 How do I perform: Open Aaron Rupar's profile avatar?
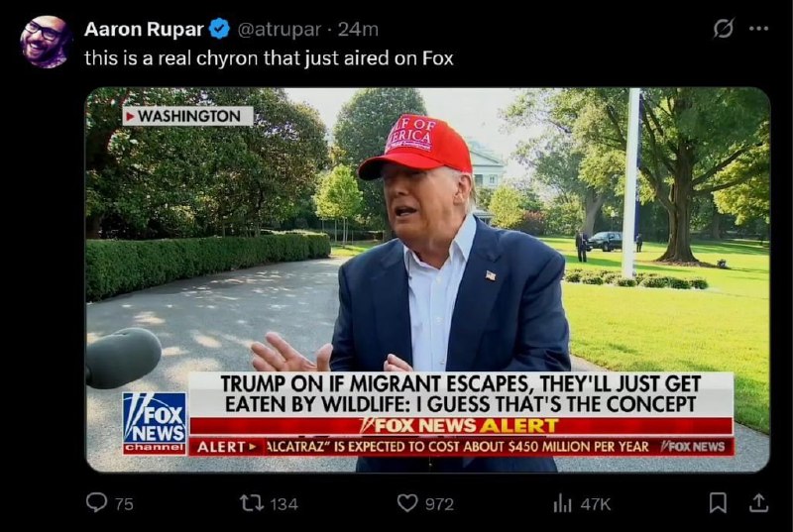[x=44, y=42]
